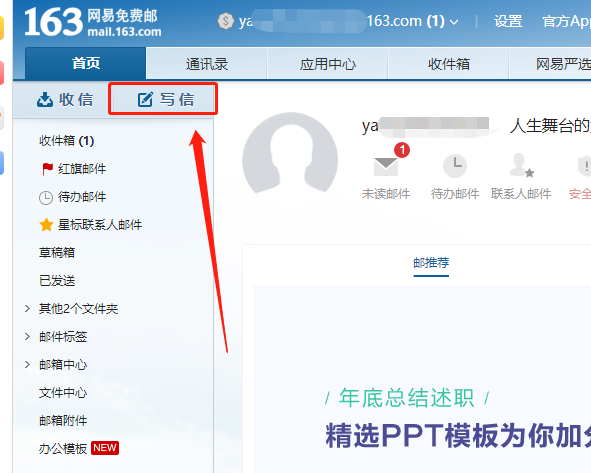
Task: Click the gold star icon
Action: click(x=46, y=225)
